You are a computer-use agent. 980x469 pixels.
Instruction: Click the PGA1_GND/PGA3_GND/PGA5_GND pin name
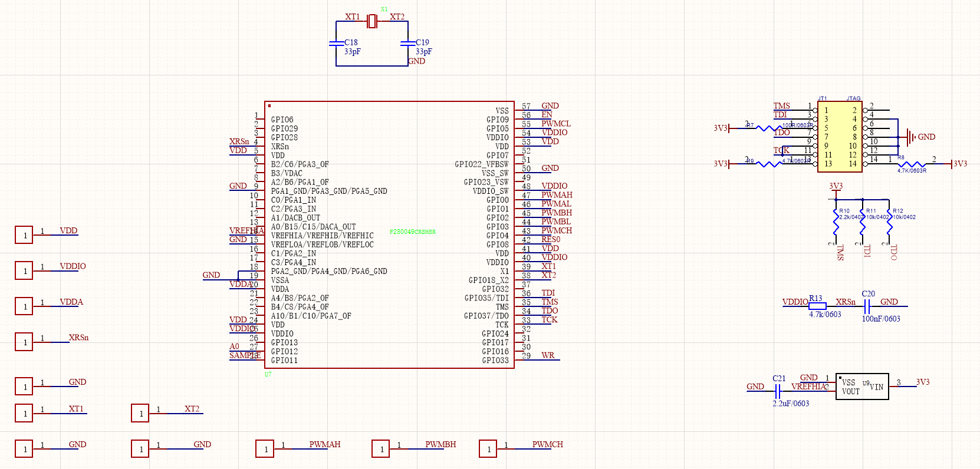click(x=329, y=191)
